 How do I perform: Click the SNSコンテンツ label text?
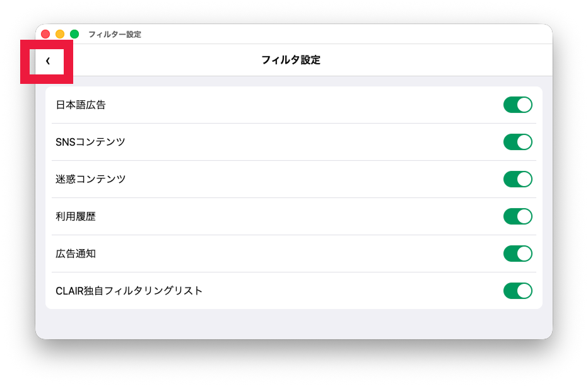pos(90,142)
